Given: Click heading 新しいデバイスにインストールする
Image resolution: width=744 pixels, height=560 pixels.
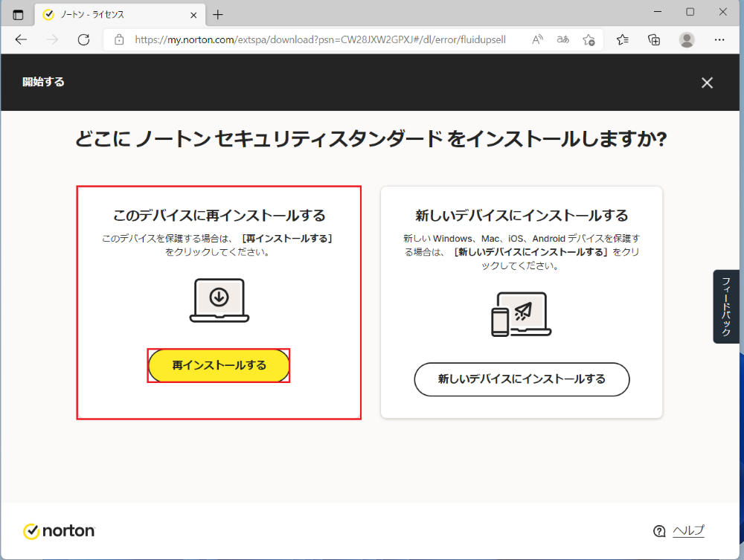Looking at the screenshot, I should [x=522, y=216].
